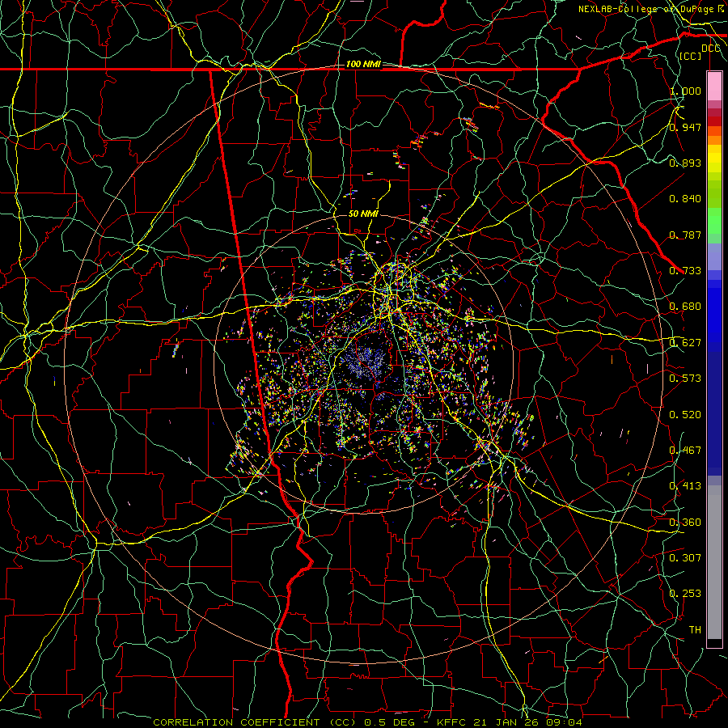728x728 pixels.
Task: Click the TH threshold label on scale
Action: 695,629
